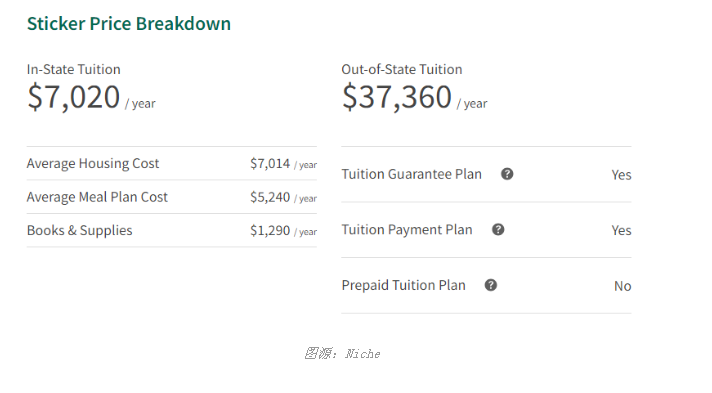This screenshot has height=393, width=712.
Task: Select the Out-of-State Tuition label
Action: coord(402,69)
